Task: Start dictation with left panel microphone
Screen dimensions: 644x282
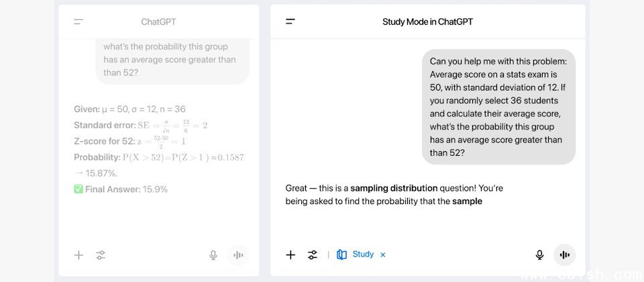Action: [213, 255]
